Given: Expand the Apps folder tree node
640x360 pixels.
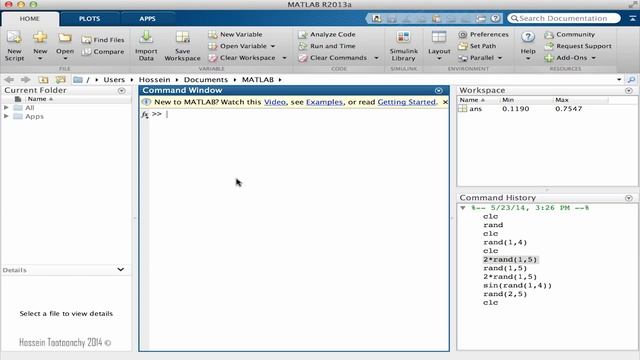Looking at the screenshot, I should tap(6, 116).
